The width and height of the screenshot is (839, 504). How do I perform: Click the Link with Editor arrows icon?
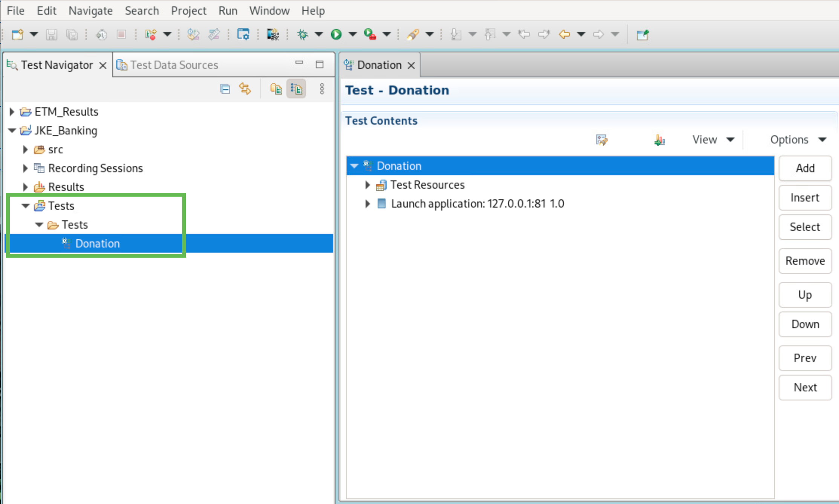point(245,89)
